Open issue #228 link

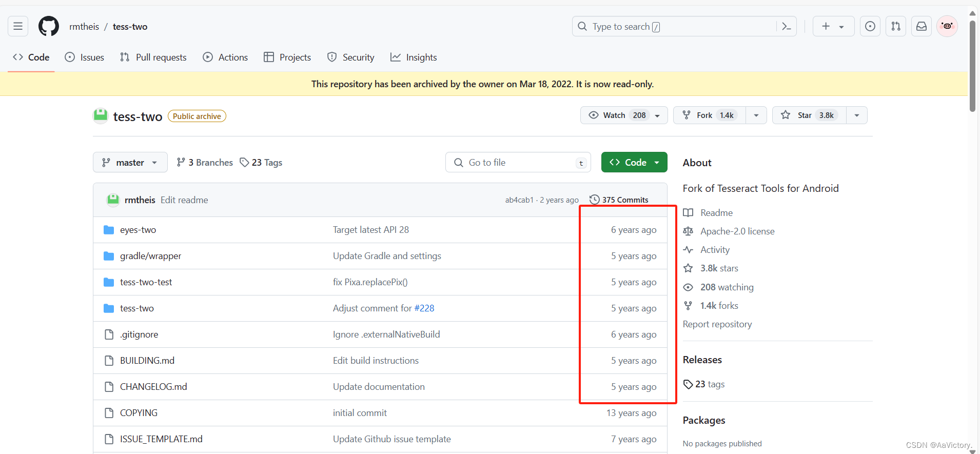point(424,308)
